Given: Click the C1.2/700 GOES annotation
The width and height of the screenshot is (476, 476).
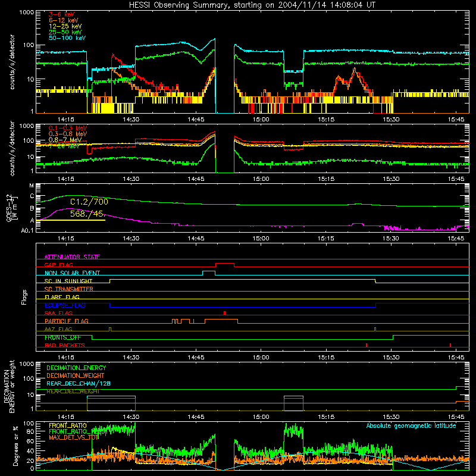Looking at the screenshot, I should coord(89,202).
